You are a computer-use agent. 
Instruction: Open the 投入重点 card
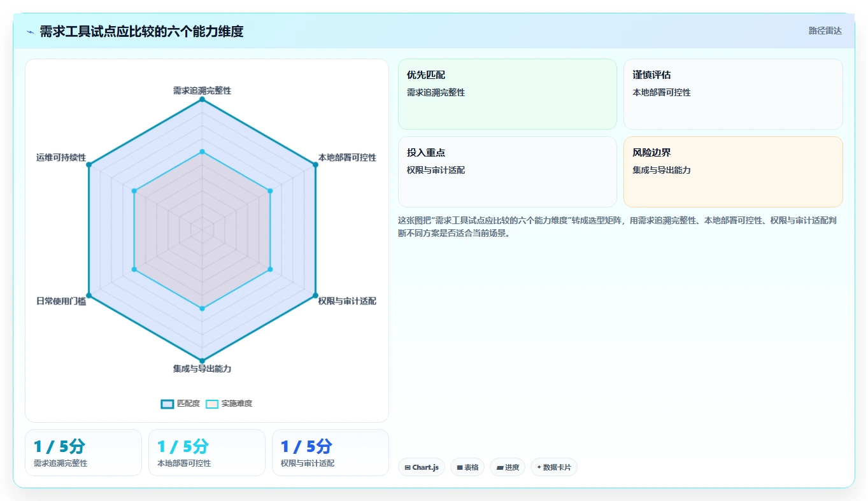click(508, 172)
